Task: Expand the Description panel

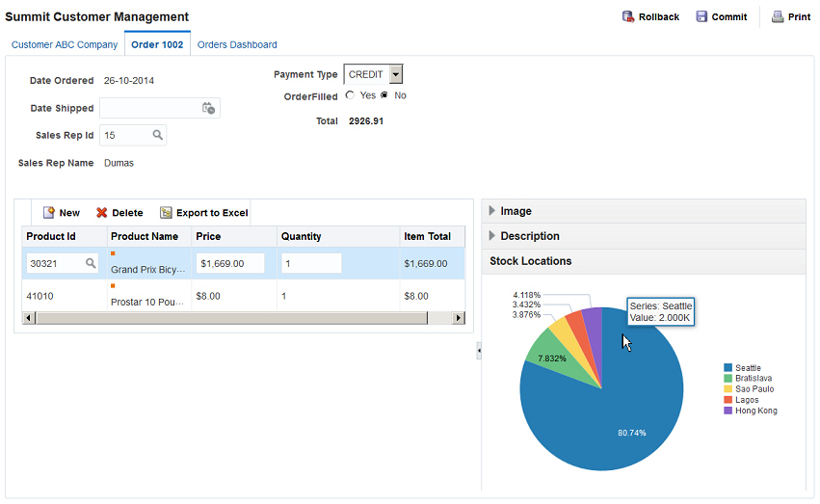Action: click(491, 236)
